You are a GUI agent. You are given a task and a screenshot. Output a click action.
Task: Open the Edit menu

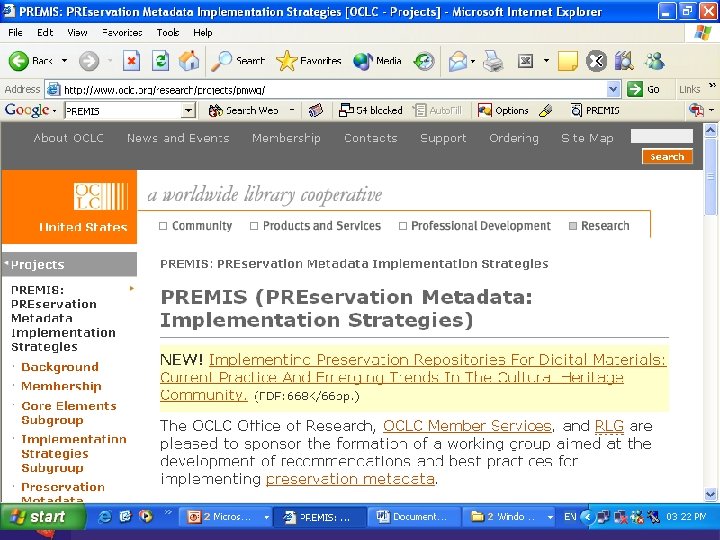(x=45, y=33)
